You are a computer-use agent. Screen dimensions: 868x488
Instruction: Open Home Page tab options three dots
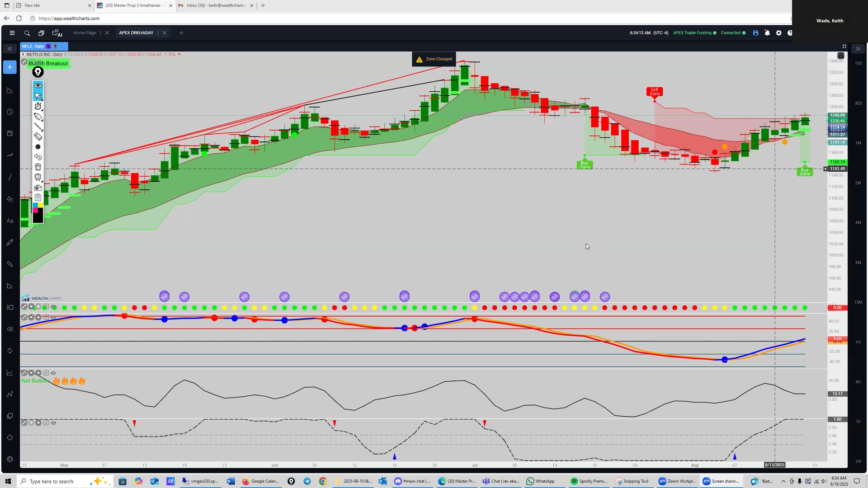100,33
